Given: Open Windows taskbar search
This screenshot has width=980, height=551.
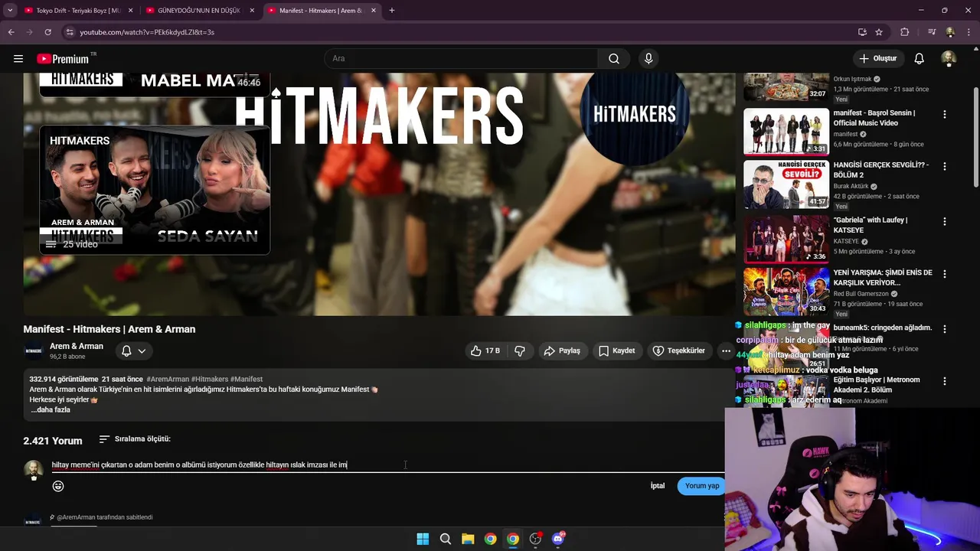Looking at the screenshot, I should (445, 539).
